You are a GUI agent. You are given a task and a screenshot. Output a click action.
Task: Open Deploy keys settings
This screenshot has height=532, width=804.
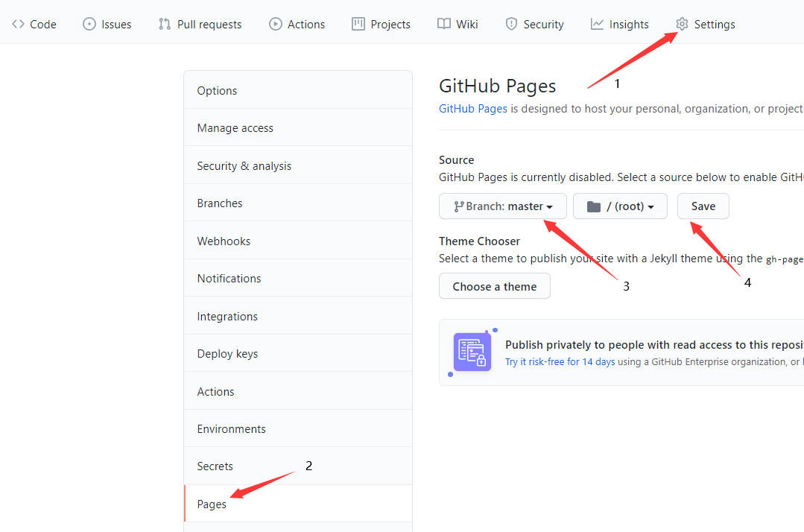pos(298,354)
